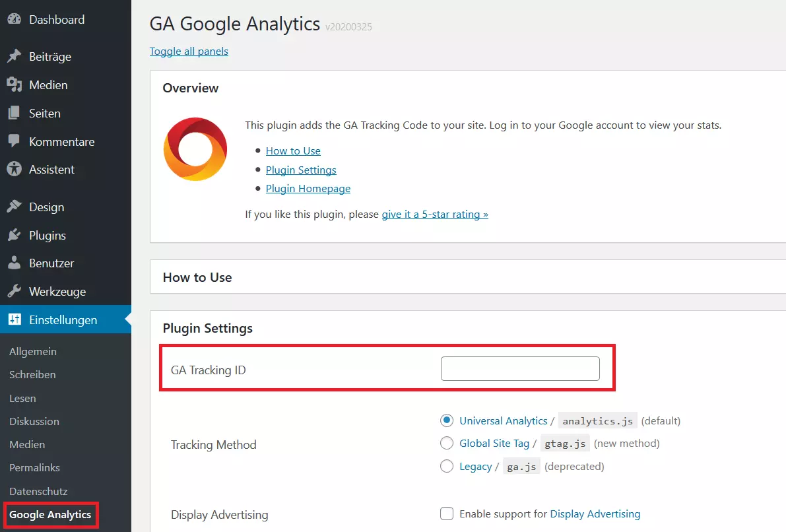Click the ga.js code text
Viewport: 786px width, 532px height.
(521, 467)
